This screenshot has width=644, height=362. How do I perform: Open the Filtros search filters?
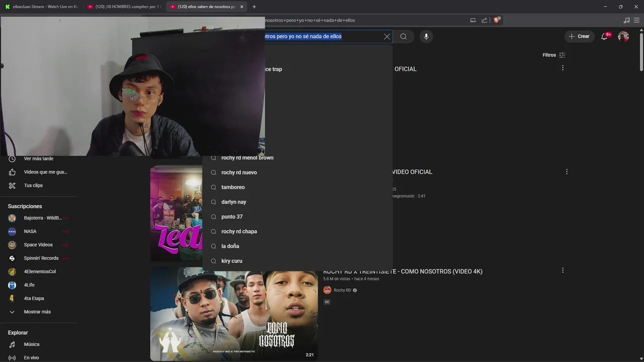(554, 55)
